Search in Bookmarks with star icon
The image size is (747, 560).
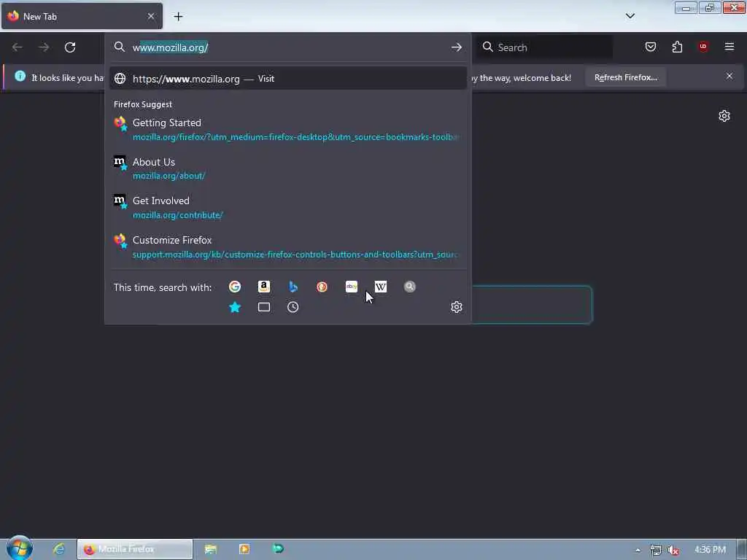pyautogui.click(x=234, y=307)
